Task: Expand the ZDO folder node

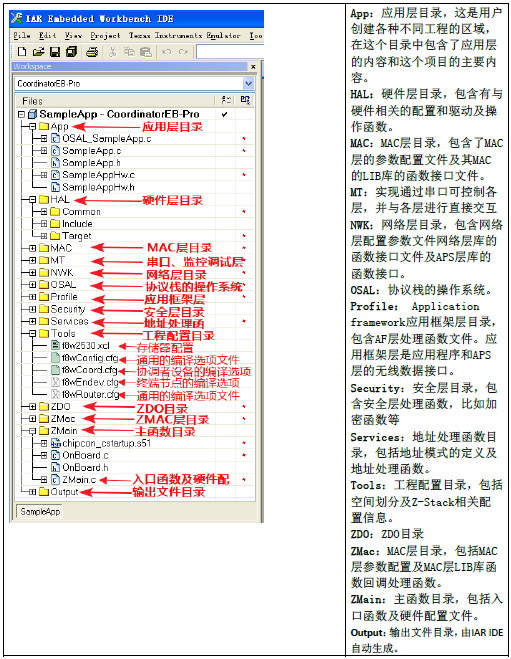Action: coord(33,406)
